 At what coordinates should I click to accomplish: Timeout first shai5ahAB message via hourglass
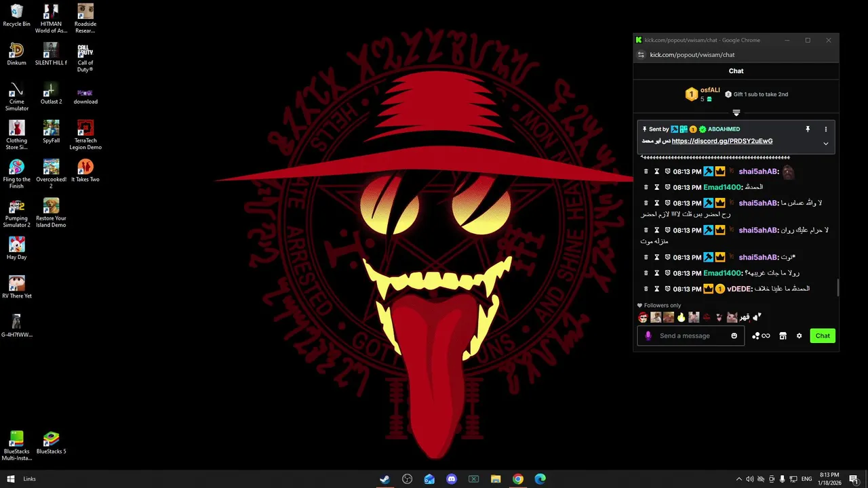pyautogui.click(x=656, y=171)
